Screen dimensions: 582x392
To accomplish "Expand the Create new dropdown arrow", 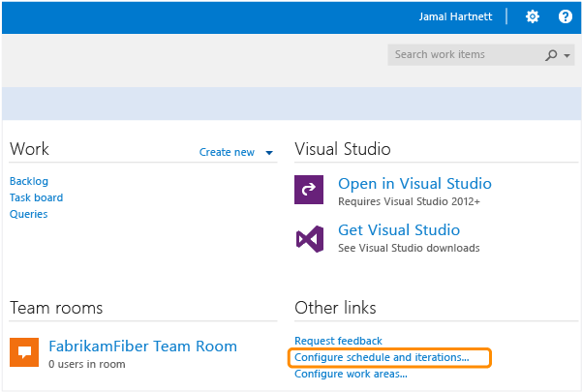I will tap(269, 153).
